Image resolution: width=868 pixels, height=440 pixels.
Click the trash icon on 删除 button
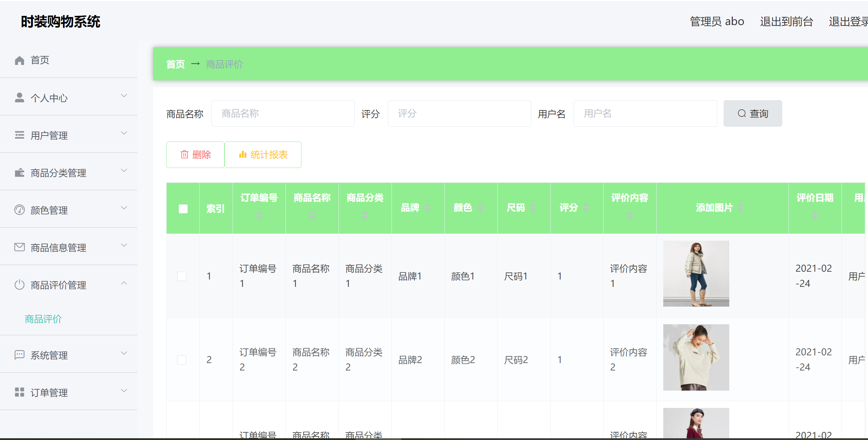click(184, 155)
